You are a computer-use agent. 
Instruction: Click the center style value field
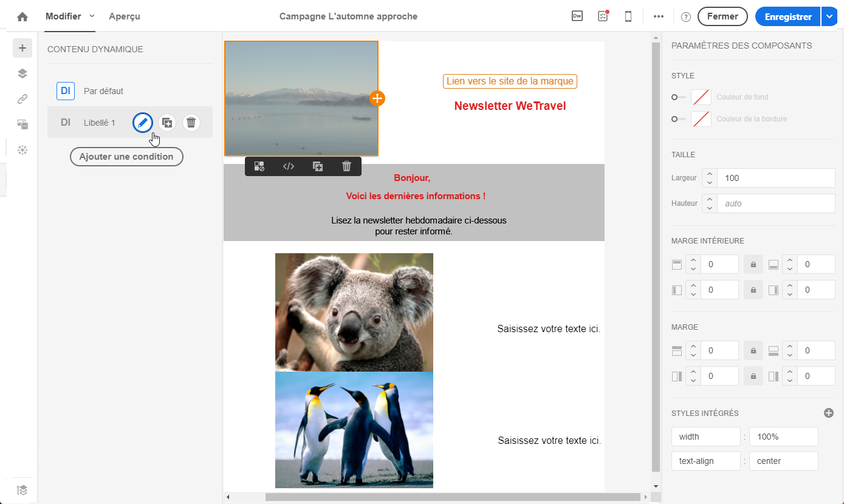click(x=783, y=461)
